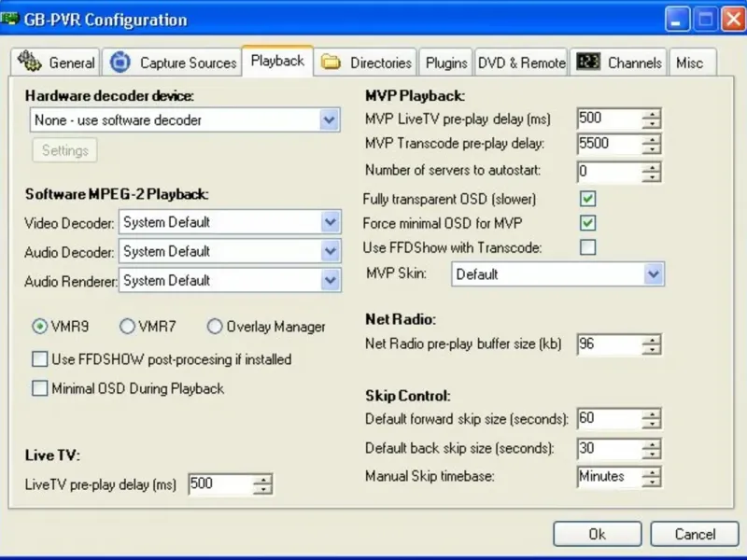Decrease LiveTV pre-play delay with down arrow
This screenshot has width=747, height=560.
point(262,489)
